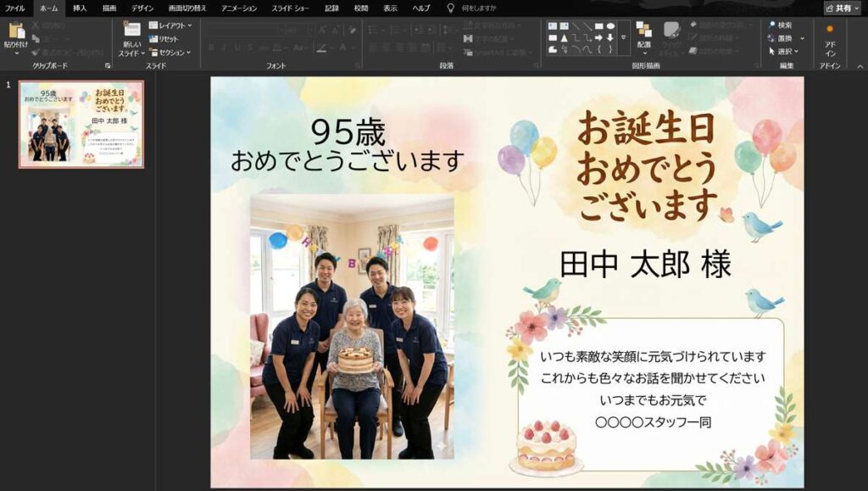Click the 何をしますか search box

(479, 8)
